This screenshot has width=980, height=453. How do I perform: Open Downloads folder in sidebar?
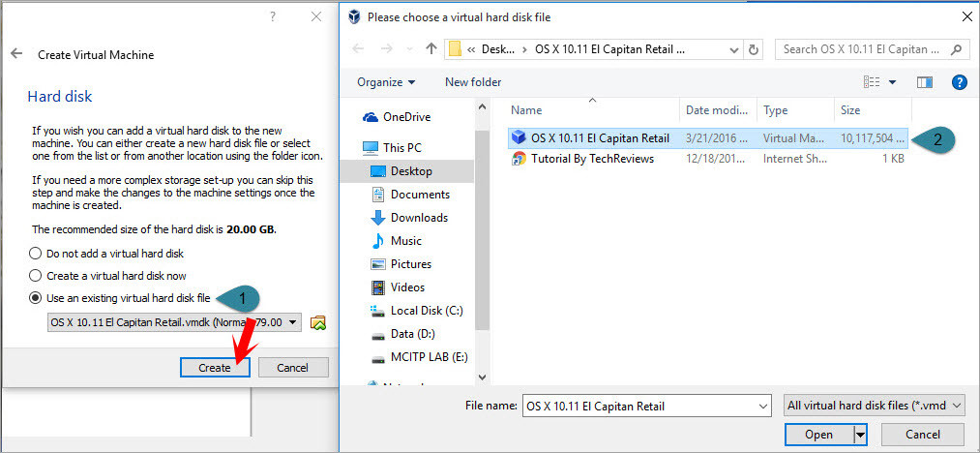point(409,217)
